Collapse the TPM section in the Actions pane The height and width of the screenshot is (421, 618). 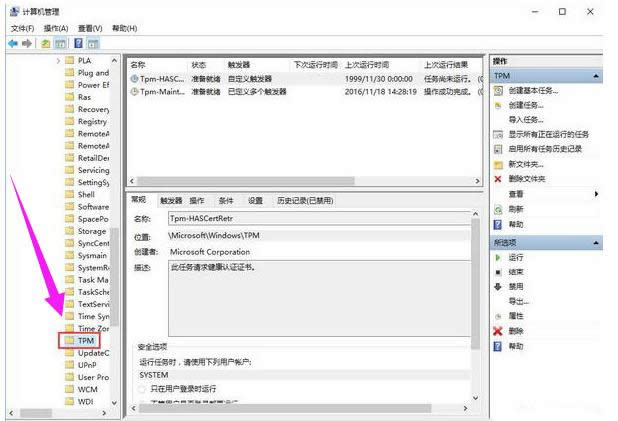596,76
